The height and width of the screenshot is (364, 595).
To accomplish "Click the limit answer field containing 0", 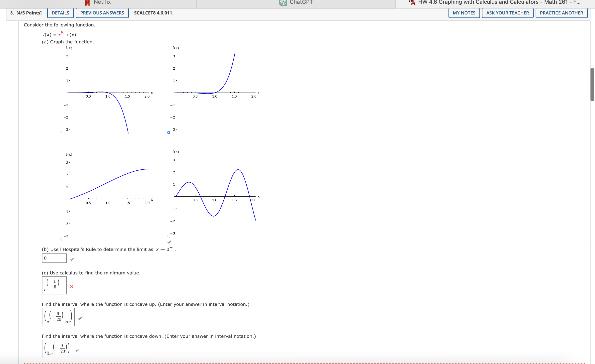I will pyautogui.click(x=54, y=258).
